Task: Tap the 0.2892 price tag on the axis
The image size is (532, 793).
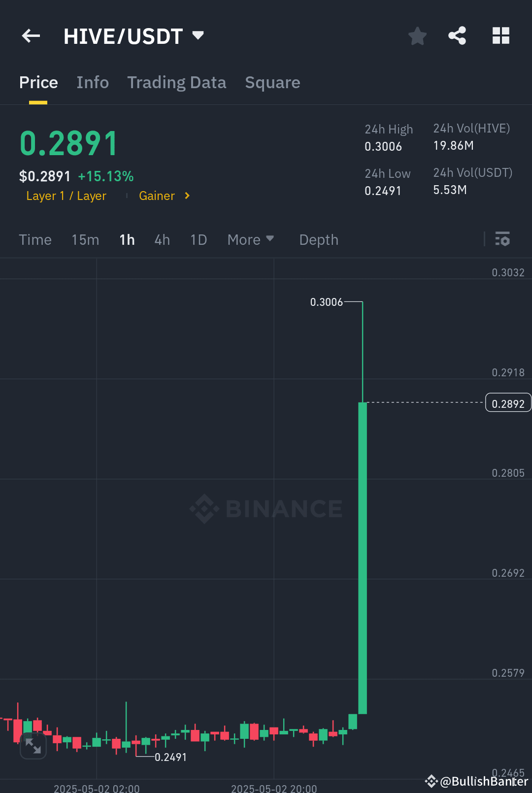Action: [508, 402]
